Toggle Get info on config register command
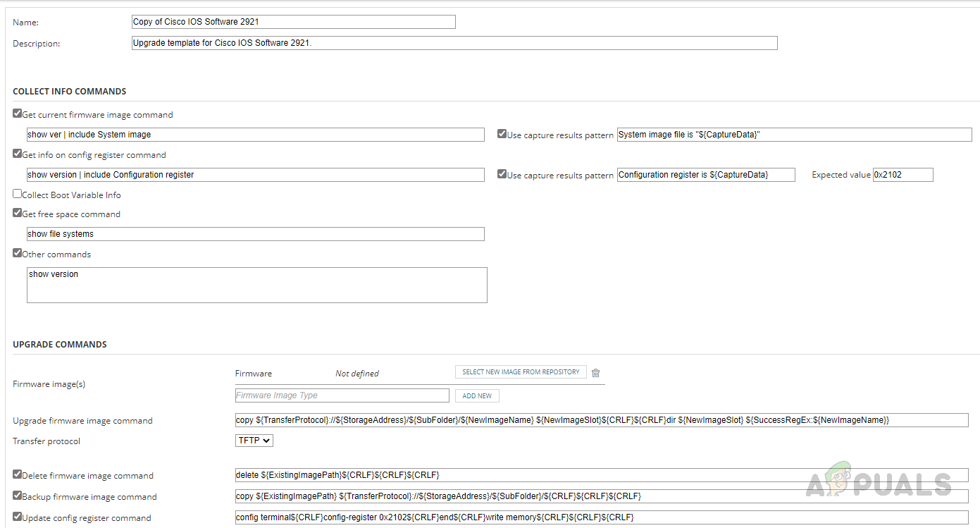980x528 pixels. [18, 153]
